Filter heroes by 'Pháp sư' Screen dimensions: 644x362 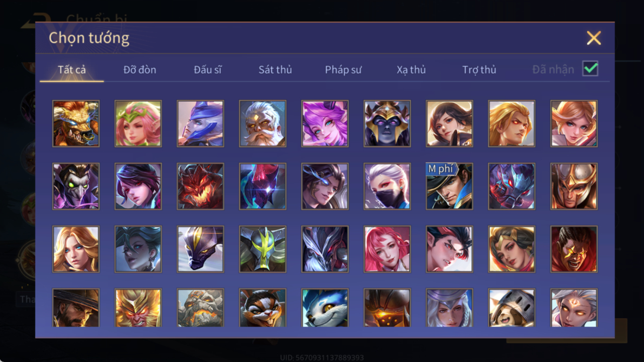coord(343,70)
